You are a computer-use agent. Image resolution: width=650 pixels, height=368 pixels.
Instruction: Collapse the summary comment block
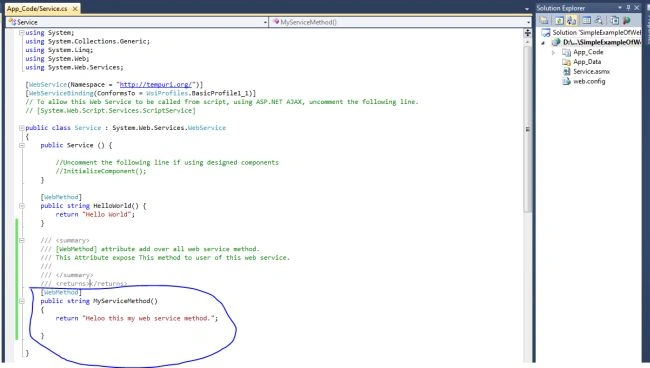pos(22,240)
